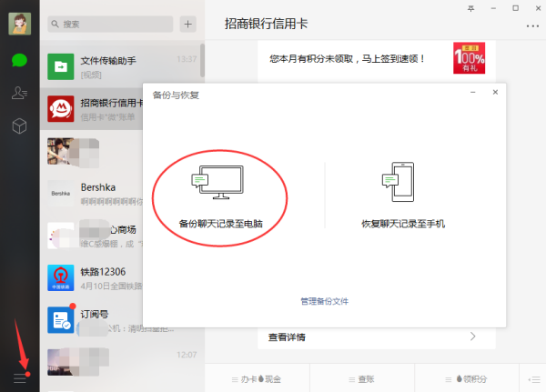Expand the 领积分 bottom menu
The height and width of the screenshot is (392, 546).
pos(465,377)
